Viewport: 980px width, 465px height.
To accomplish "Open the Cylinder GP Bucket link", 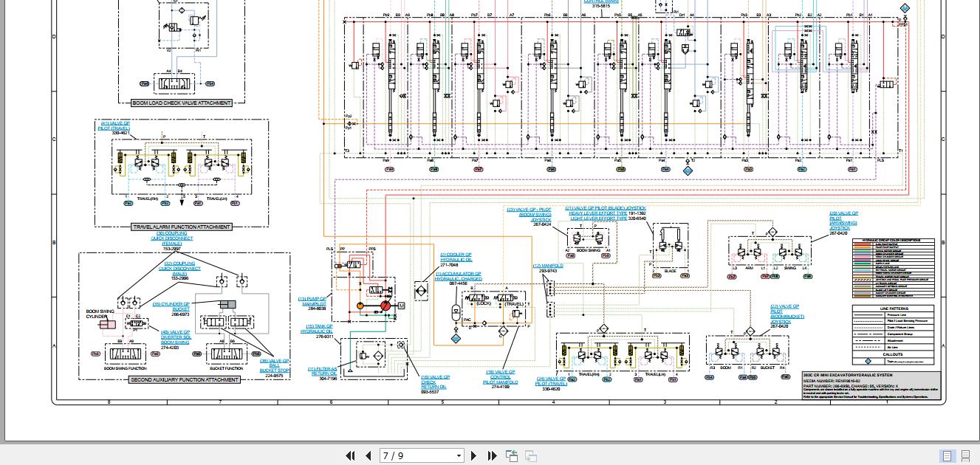I will (171, 306).
